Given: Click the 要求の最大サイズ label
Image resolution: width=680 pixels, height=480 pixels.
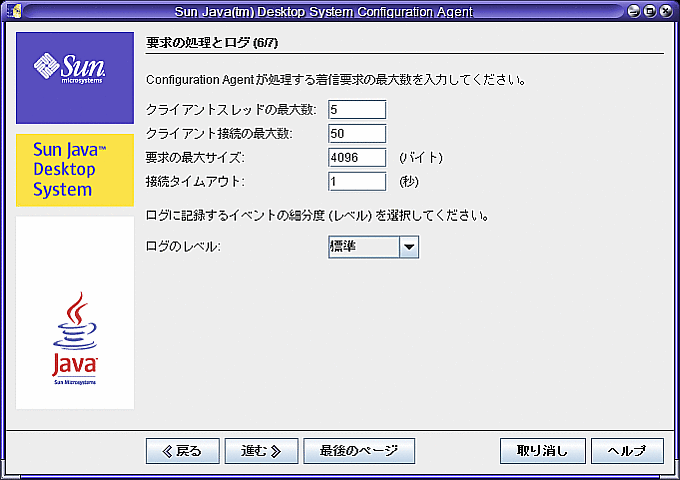Looking at the screenshot, I should (195, 157).
